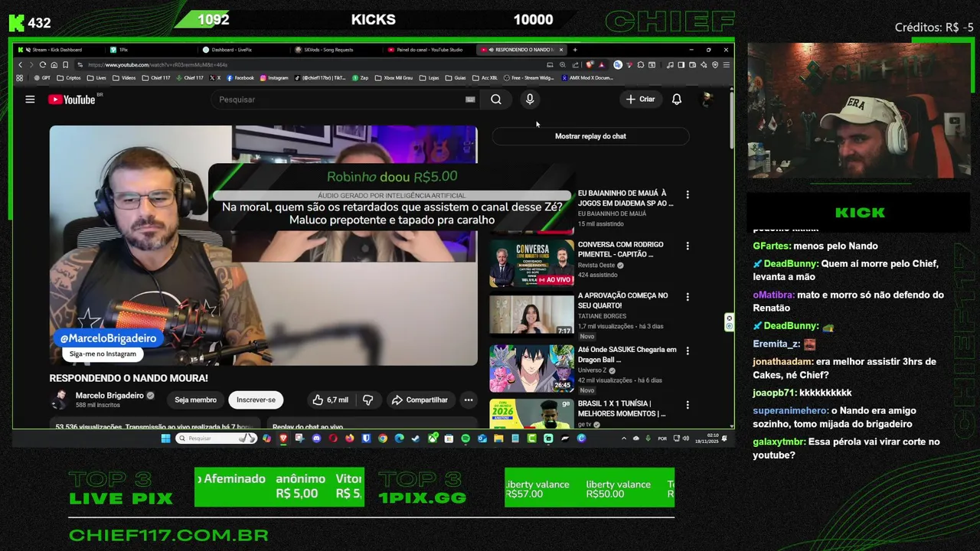Dislike the video with thumbs down
The width and height of the screenshot is (980, 551).
368,399
